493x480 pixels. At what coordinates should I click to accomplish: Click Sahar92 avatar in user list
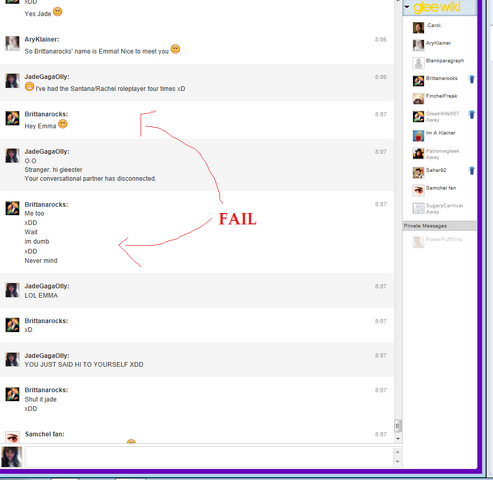pos(418,173)
